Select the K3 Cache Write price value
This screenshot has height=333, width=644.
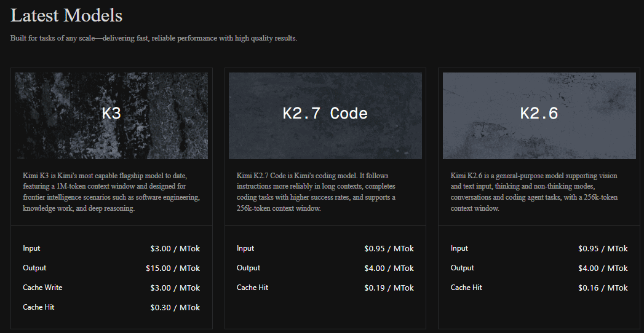(175, 288)
